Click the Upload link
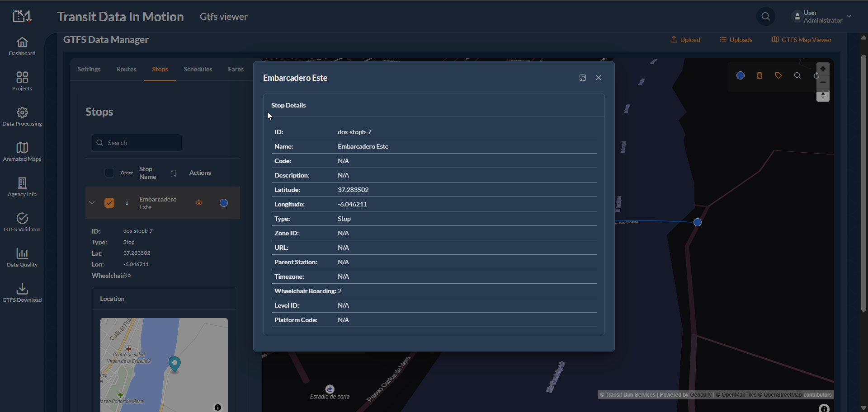This screenshot has height=412, width=868. pyautogui.click(x=685, y=40)
